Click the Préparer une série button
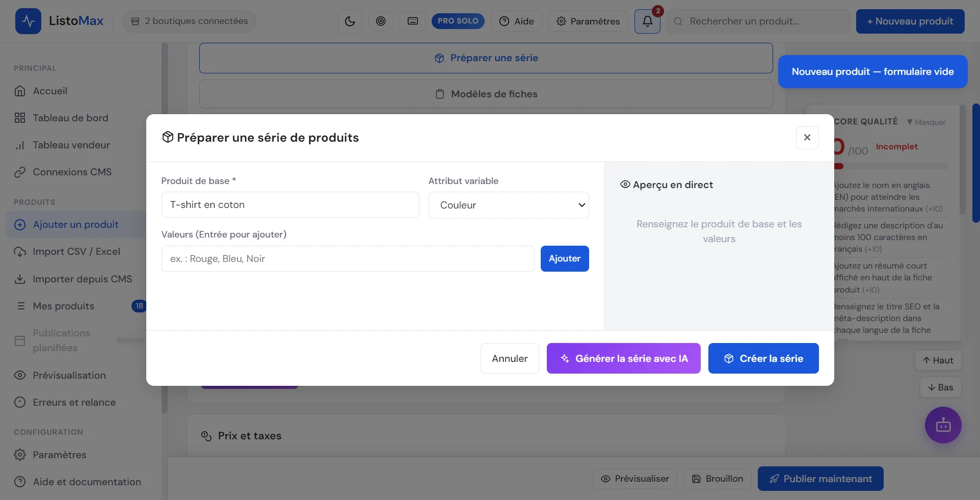Image resolution: width=980 pixels, height=500 pixels. [486, 58]
